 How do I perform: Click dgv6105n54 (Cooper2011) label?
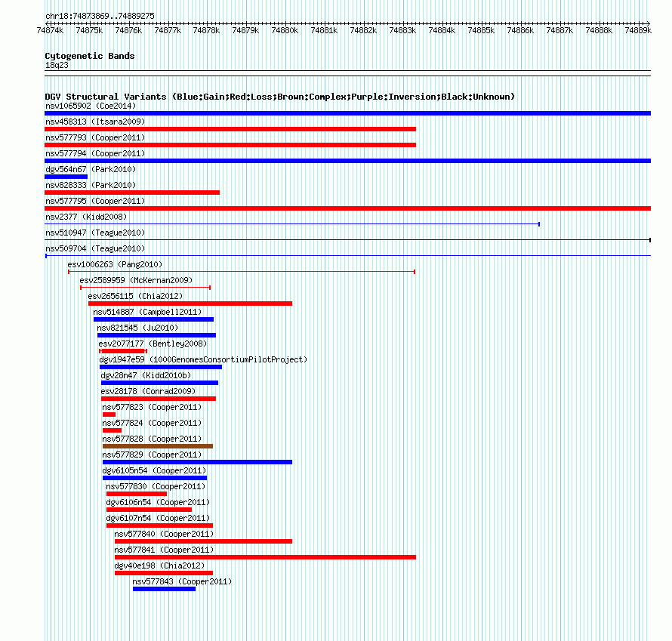point(154,470)
